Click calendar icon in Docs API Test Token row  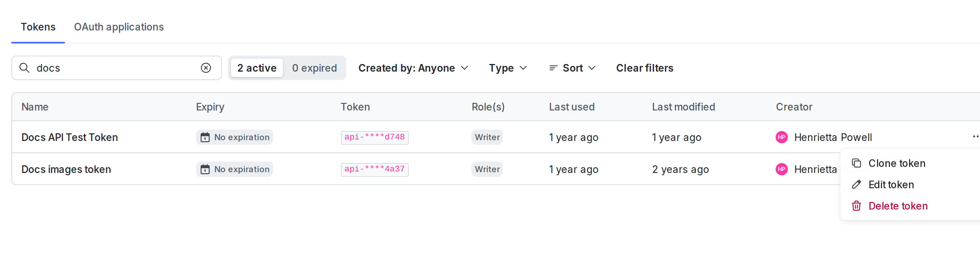pyautogui.click(x=205, y=137)
